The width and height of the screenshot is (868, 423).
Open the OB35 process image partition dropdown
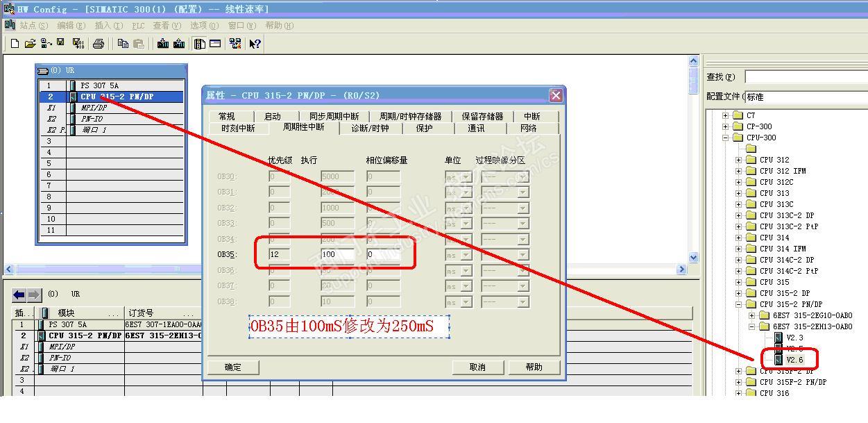[523, 254]
